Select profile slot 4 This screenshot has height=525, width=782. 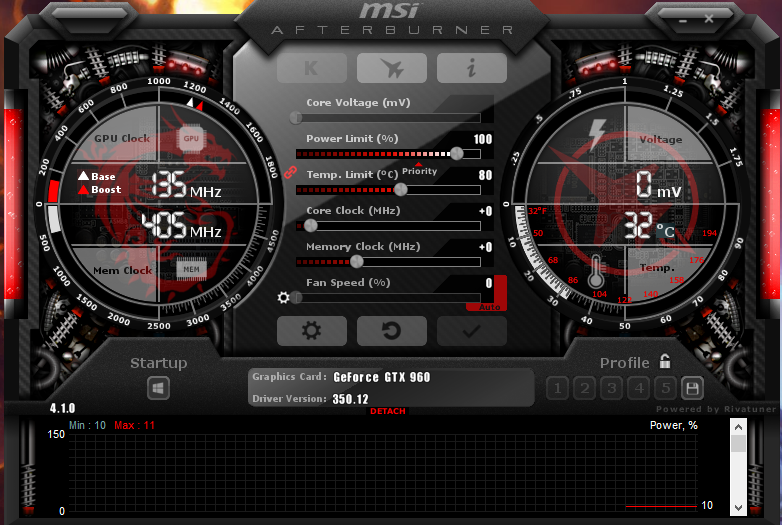(x=639, y=388)
